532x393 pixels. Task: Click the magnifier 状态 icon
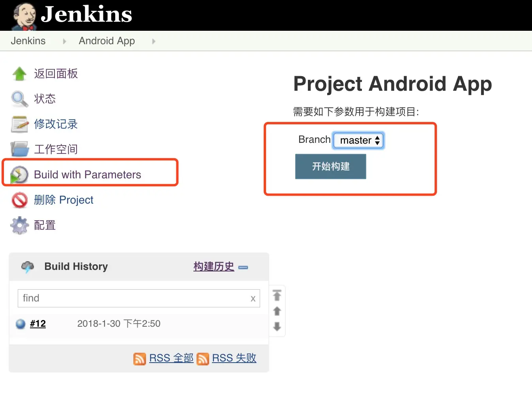(19, 99)
